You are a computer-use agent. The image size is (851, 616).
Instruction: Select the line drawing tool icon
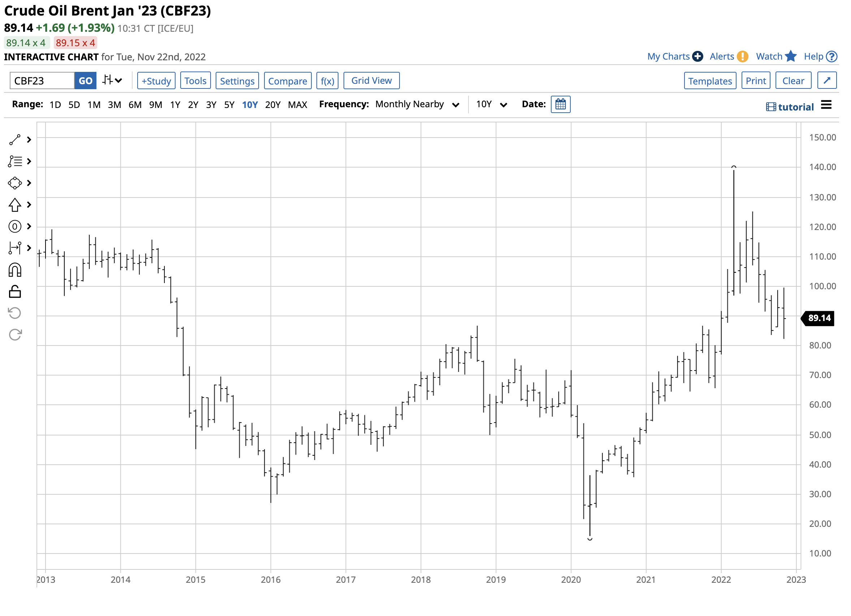(x=15, y=140)
